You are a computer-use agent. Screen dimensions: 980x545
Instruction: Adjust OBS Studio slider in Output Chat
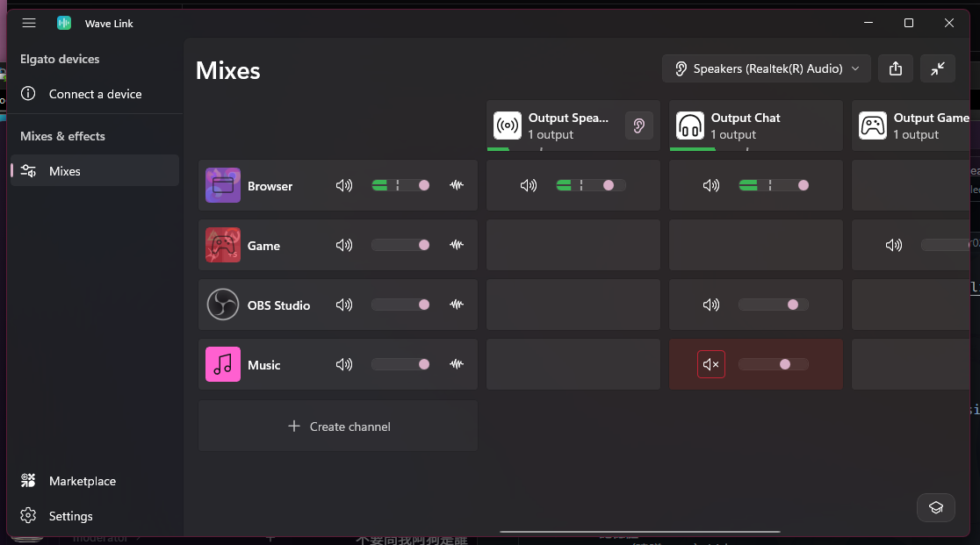coord(773,305)
